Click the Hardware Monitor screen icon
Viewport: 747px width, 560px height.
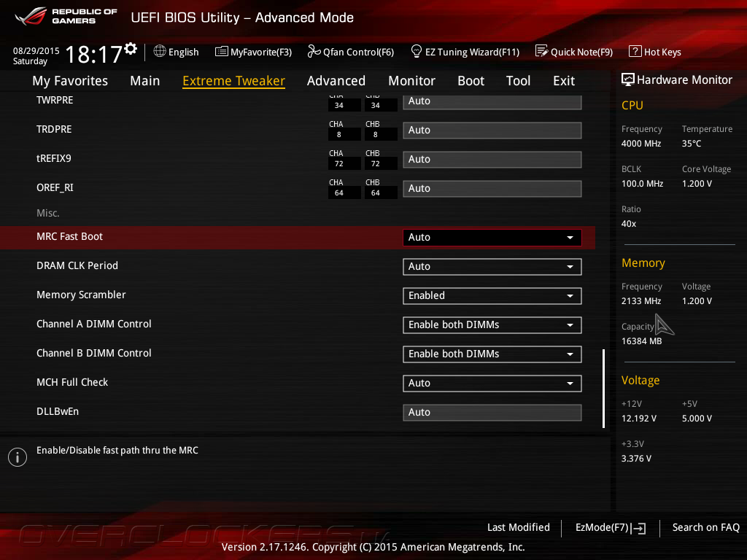(628, 79)
